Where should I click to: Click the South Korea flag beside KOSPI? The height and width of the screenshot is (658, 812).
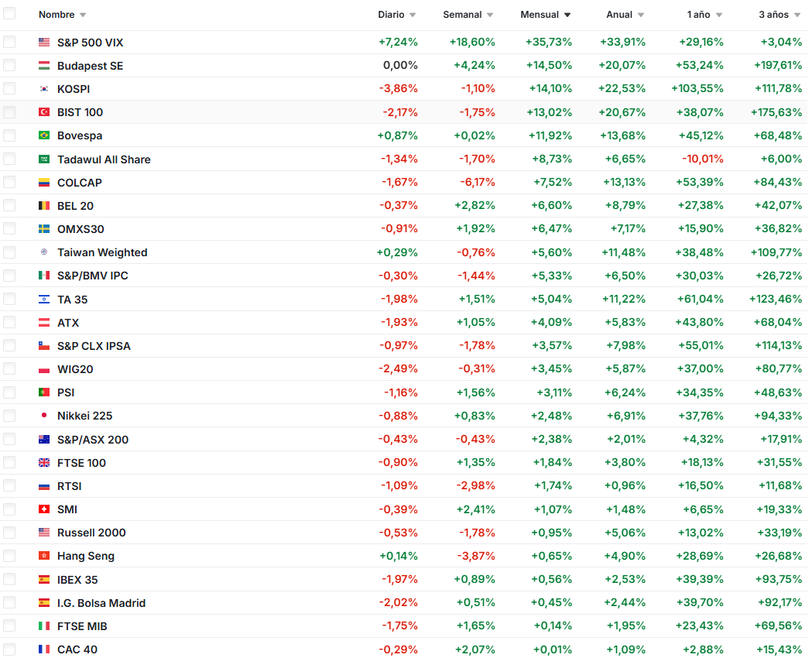pos(44,89)
